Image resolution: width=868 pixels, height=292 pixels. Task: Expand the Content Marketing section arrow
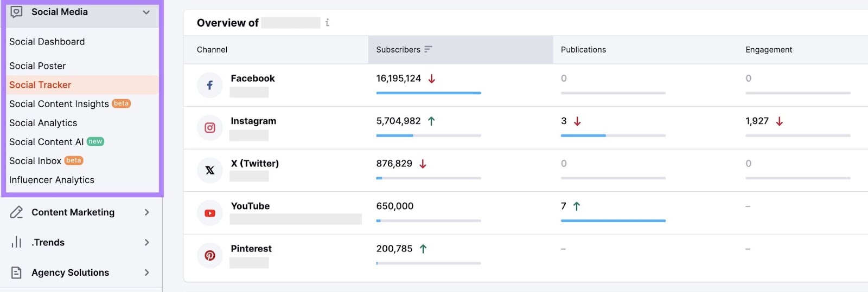coord(146,212)
